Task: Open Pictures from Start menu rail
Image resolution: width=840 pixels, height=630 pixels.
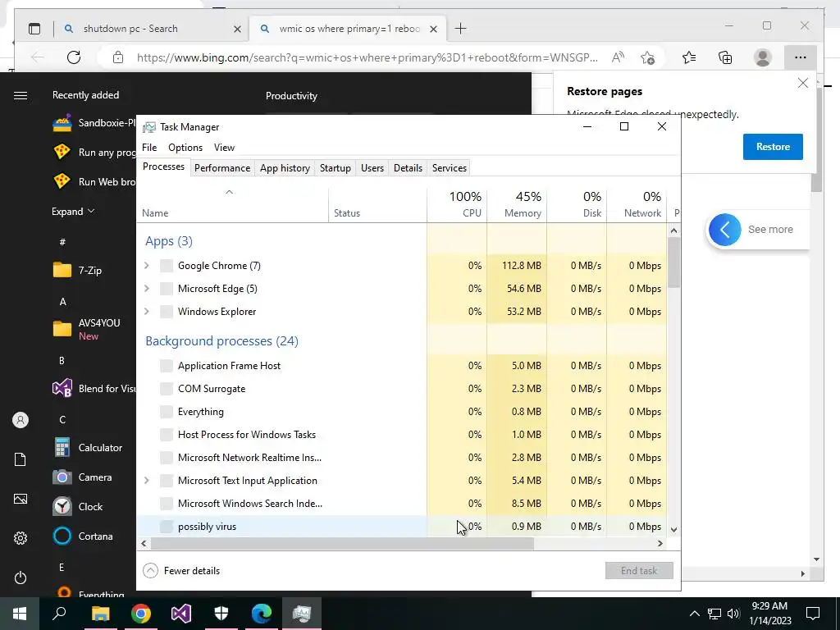Action: click(x=21, y=499)
